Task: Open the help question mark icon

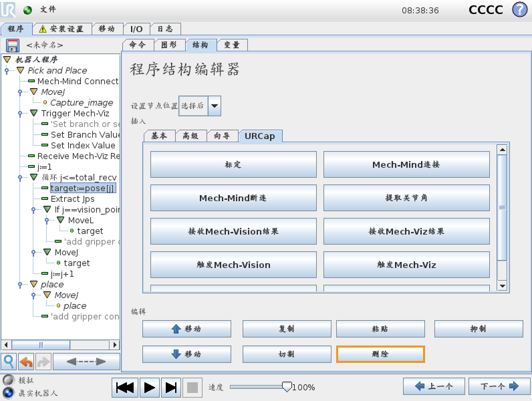Action: (x=519, y=10)
